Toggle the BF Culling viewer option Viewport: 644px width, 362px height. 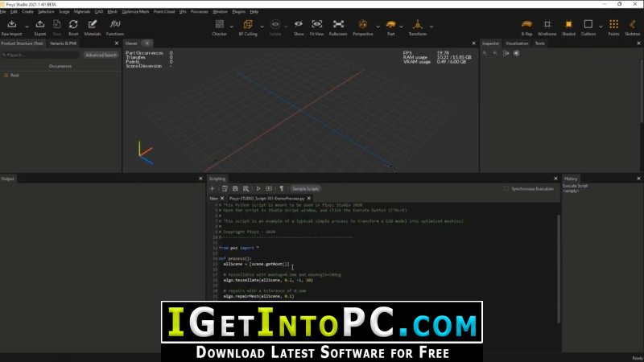click(x=248, y=25)
